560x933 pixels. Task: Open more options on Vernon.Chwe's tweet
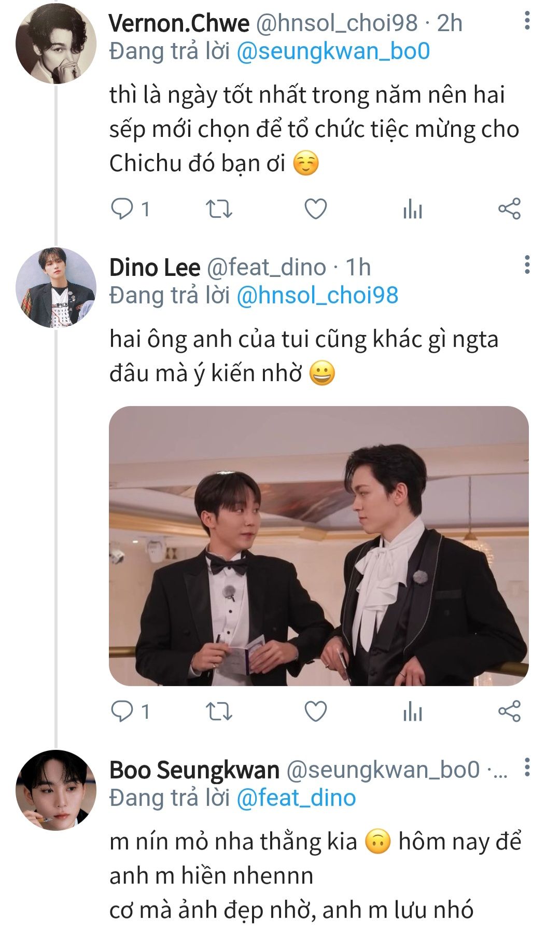[x=527, y=21]
